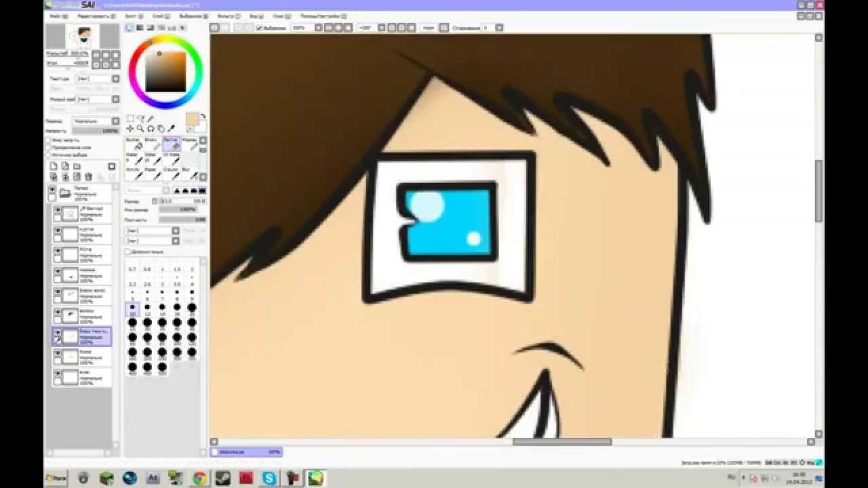Select the hand pan tool
The image size is (868, 488).
click(x=161, y=128)
